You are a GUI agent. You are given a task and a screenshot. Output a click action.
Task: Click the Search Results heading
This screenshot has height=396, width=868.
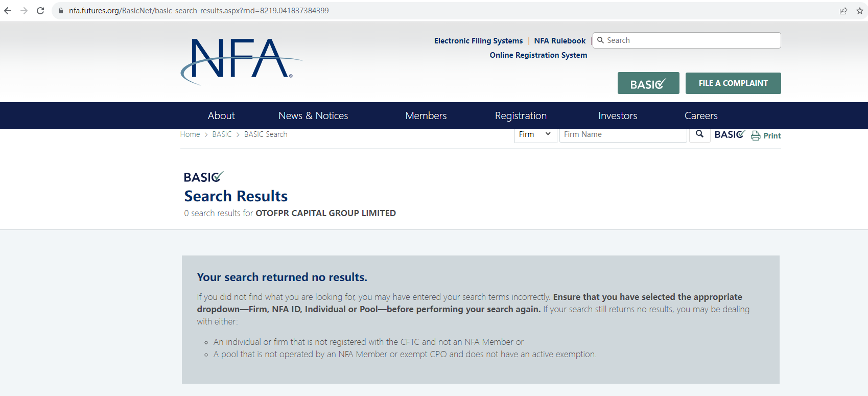pos(236,196)
